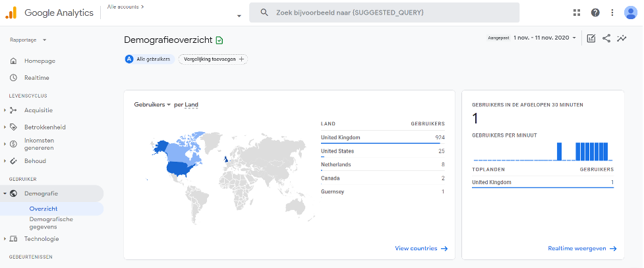Click the plus icon on Vergelijking toevoegen
644x268 pixels.
pos(241,59)
